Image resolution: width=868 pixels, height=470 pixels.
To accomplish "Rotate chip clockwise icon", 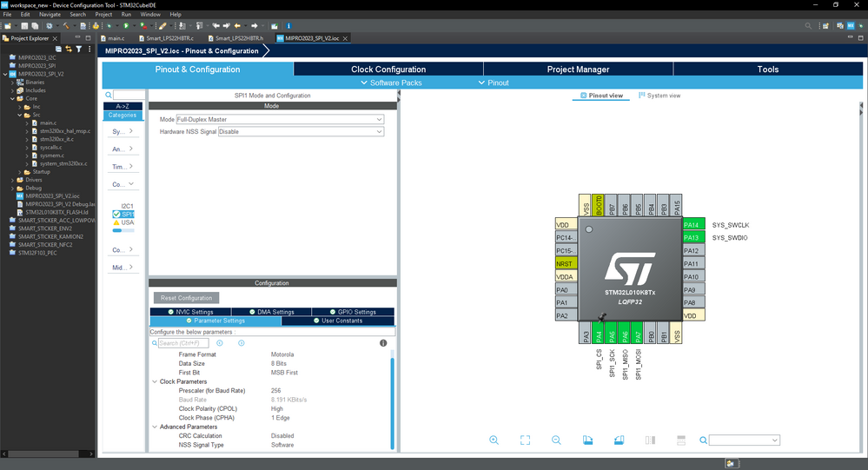I will 588,440.
